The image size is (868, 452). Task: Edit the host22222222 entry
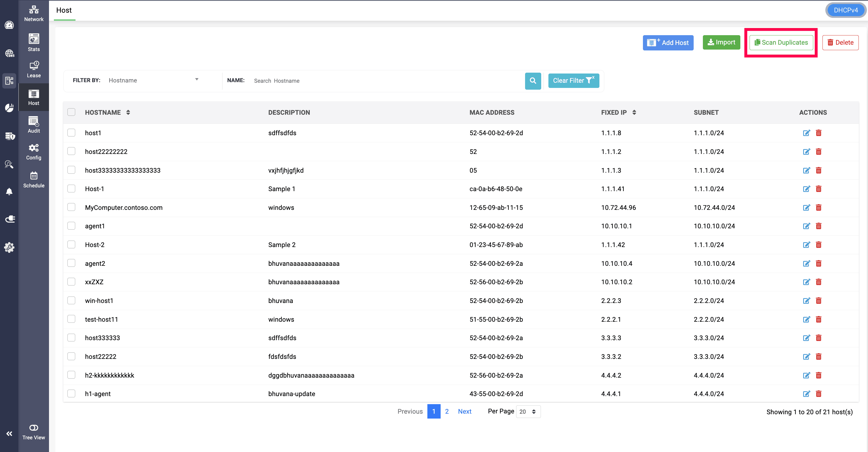tap(806, 152)
